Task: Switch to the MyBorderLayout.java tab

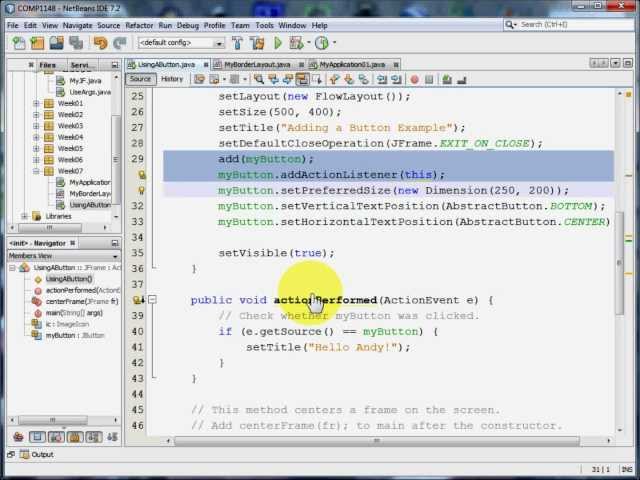Action: [x=258, y=64]
